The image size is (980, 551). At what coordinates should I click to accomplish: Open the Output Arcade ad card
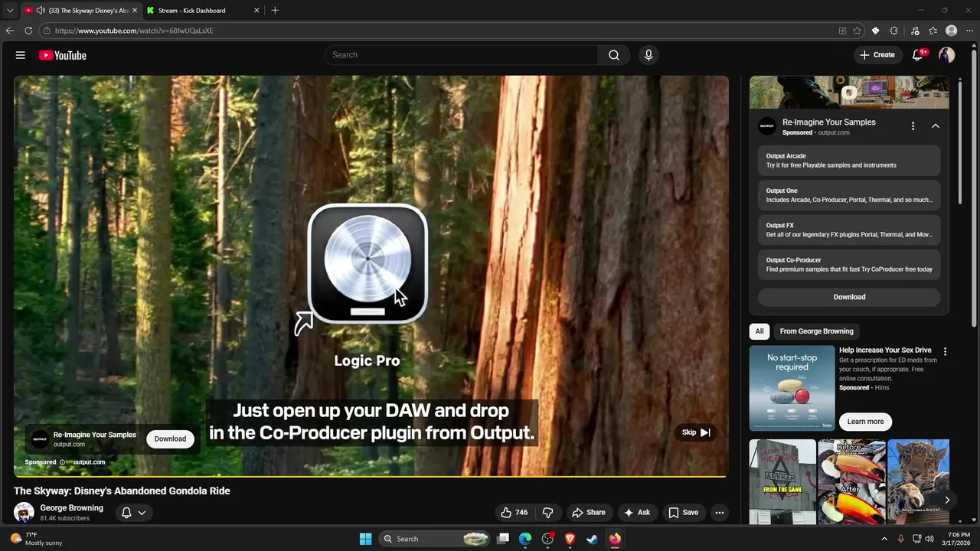849,161
